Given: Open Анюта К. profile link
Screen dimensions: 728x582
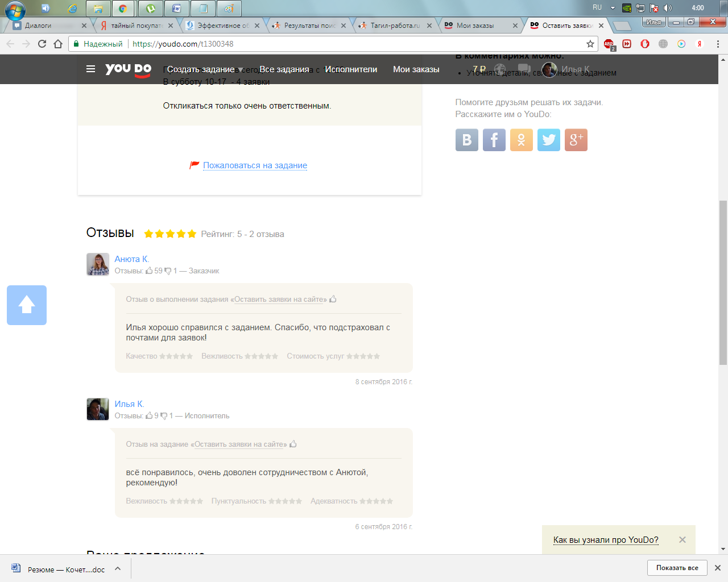Looking at the screenshot, I should [131, 259].
